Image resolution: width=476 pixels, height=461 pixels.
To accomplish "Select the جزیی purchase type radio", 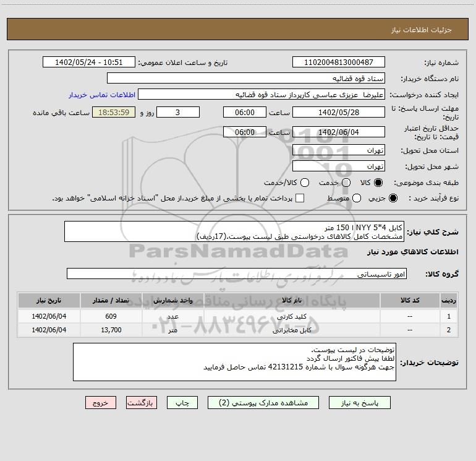I will 393,198.
